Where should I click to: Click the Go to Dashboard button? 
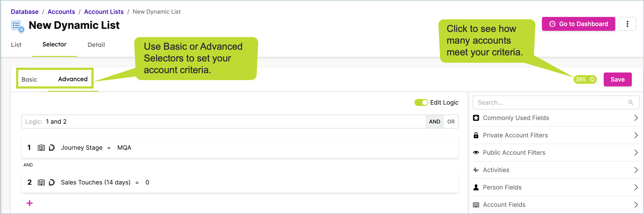click(578, 24)
